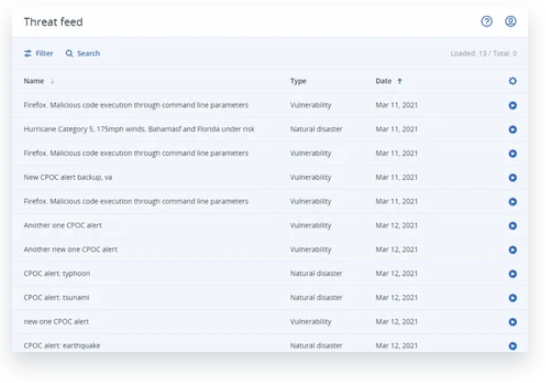Open the Search field

pos(83,53)
